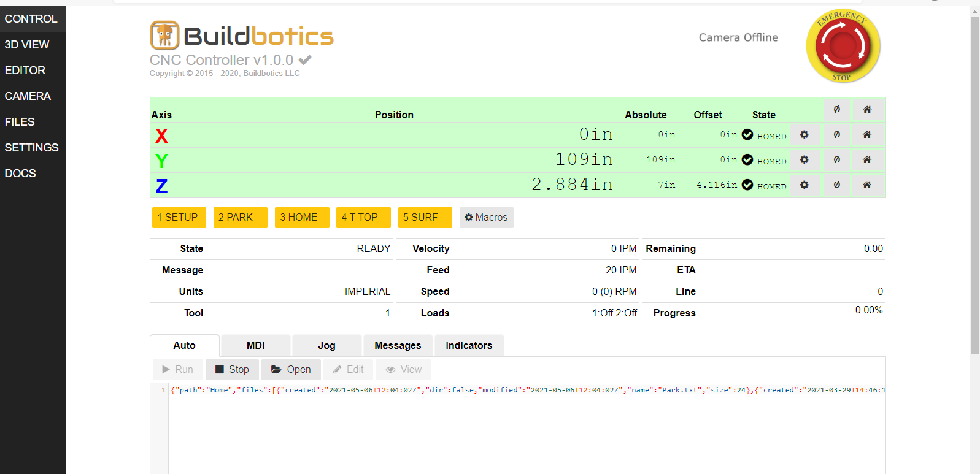Click the X axis home icon

click(866, 135)
